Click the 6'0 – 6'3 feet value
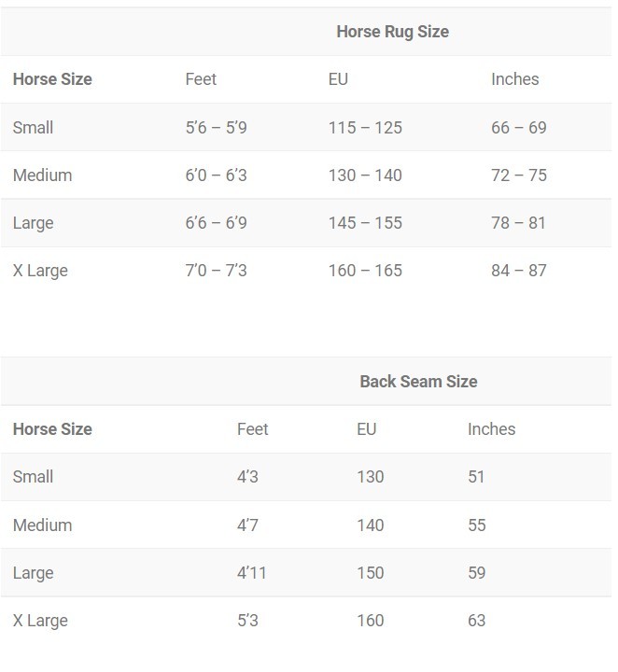618x672 pixels. point(216,175)
